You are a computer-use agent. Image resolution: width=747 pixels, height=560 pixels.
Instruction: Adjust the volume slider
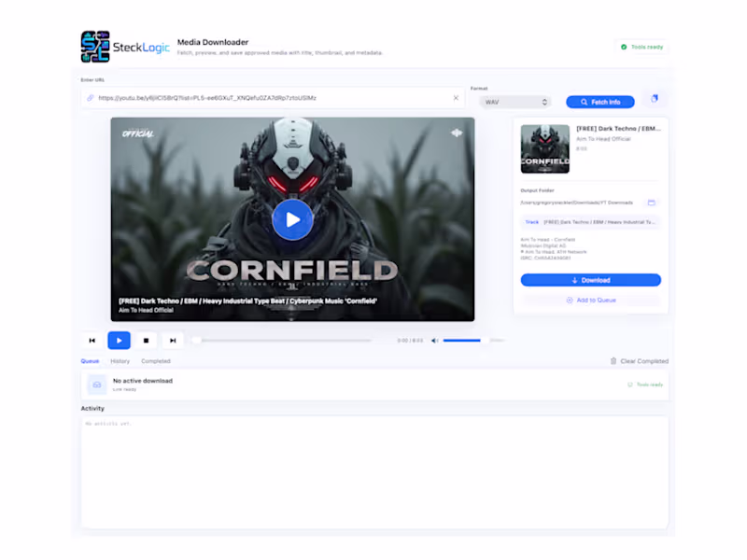tap(473, 341)
